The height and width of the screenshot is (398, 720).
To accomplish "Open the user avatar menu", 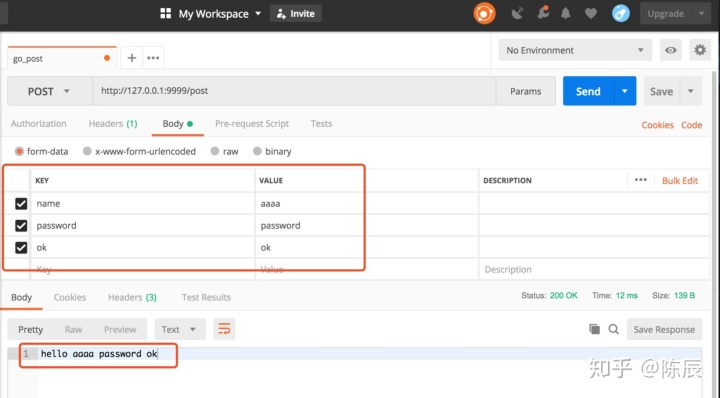I will click(621, 13).
